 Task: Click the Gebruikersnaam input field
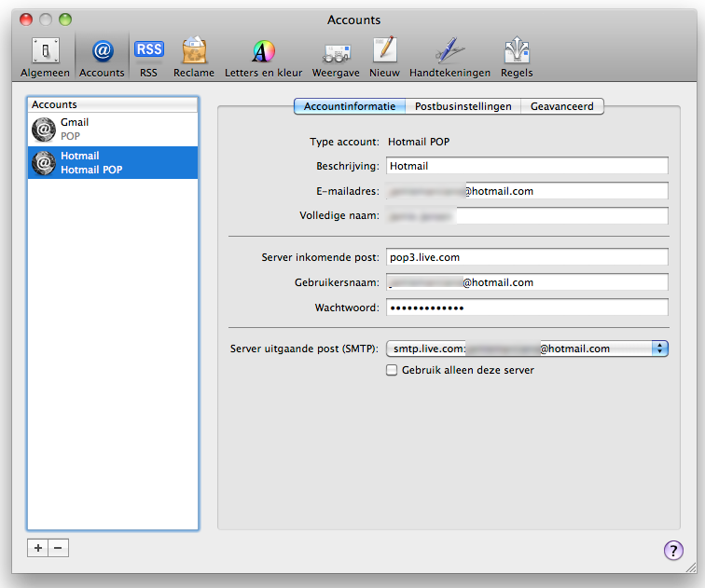(x=527, y=282)
